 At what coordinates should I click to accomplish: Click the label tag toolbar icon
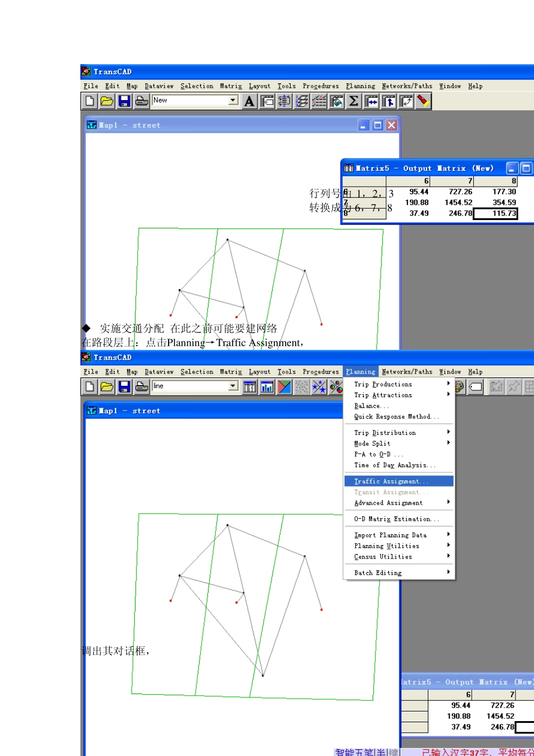(476, 387)
